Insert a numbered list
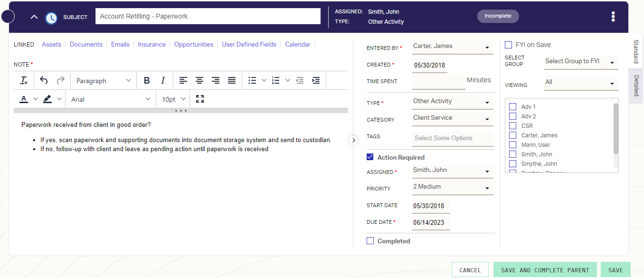Viewport: 644px width, 278px height. tap(275, 81)
